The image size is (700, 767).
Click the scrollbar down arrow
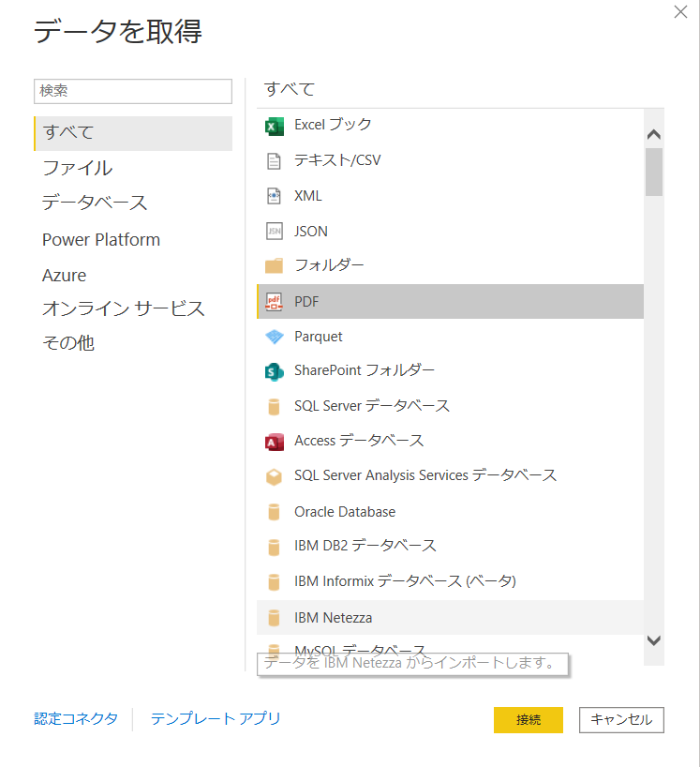pos(653,640)
